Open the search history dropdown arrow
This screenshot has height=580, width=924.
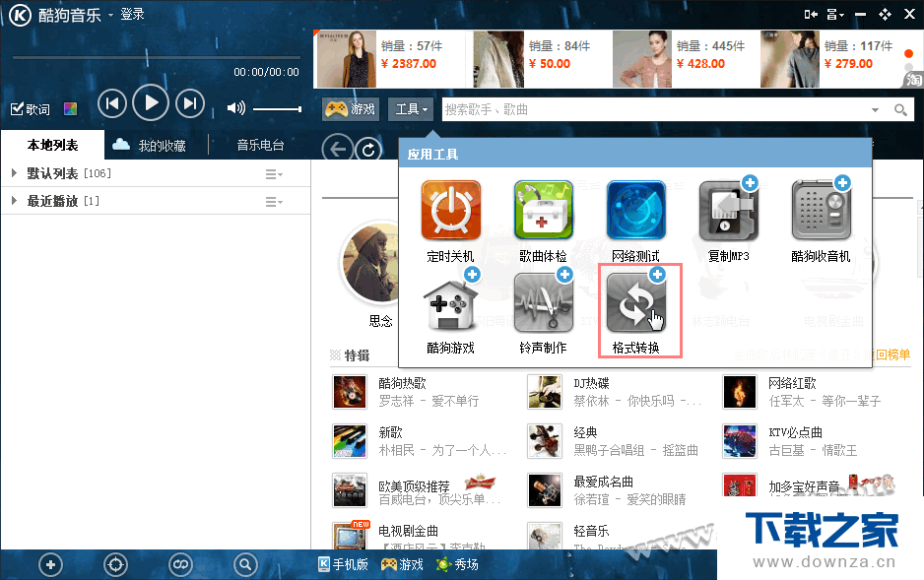(875, 110)
